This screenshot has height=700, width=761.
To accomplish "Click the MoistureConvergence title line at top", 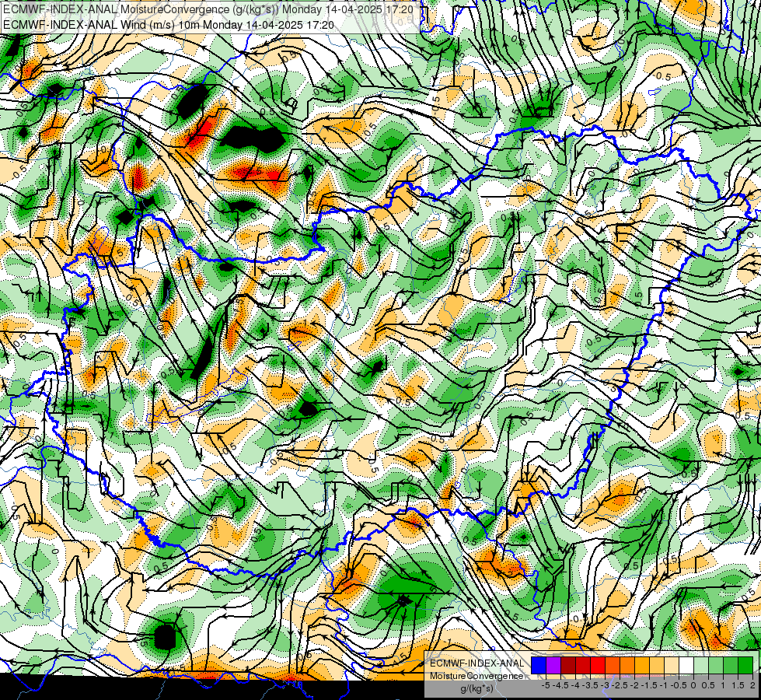I will (208, 9).
